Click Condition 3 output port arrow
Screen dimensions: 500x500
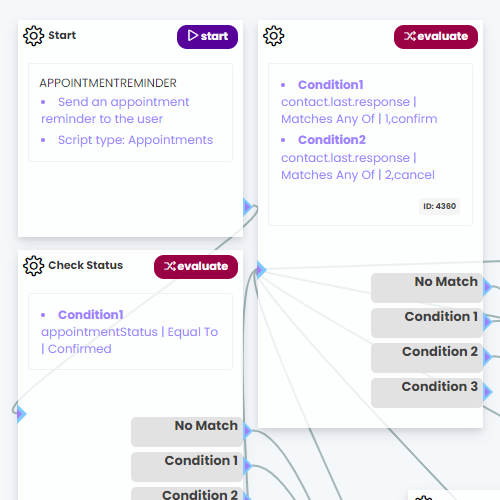click(x=488, y=392)
